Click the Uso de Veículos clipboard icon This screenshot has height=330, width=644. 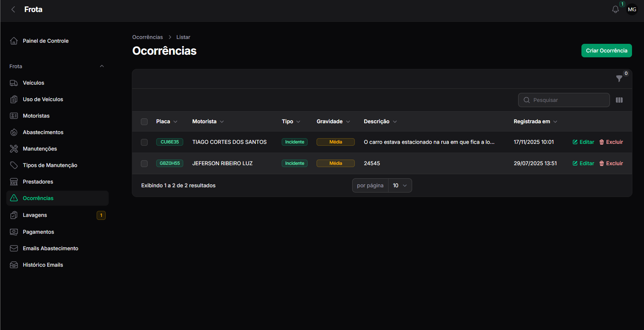pyautogui.click(x=14, y=99)
